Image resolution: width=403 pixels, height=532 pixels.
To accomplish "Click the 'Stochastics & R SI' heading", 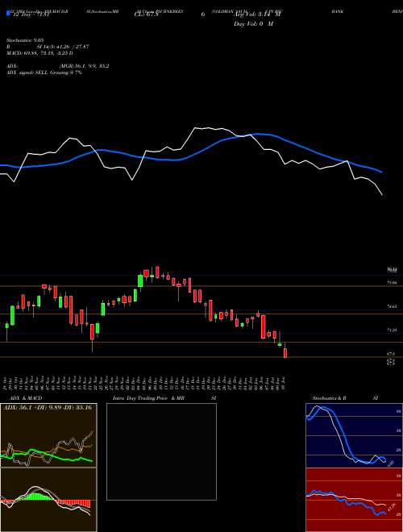I will (x=345, y=398).
